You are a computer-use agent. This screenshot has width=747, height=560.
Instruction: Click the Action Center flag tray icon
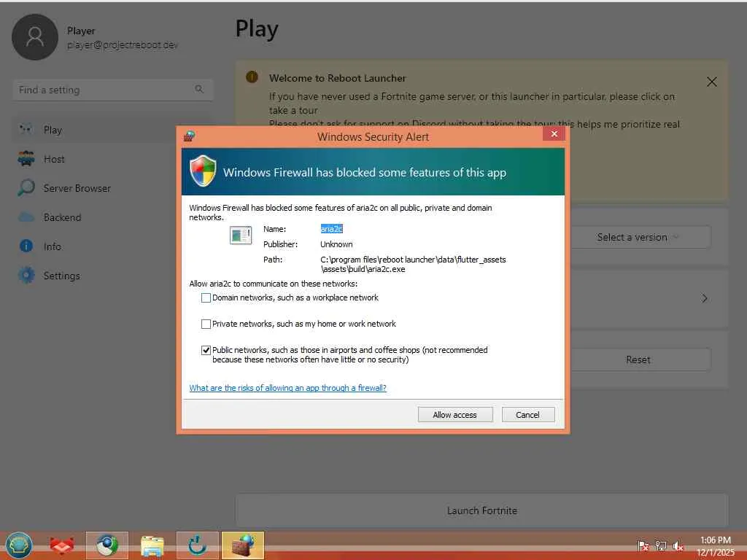643,545
